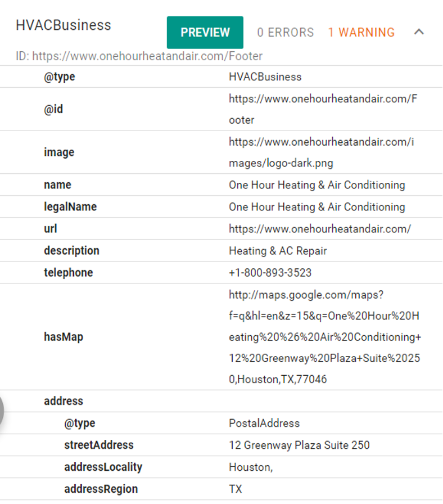Select the addressRegion row label
Viewport: 443px width, 504px height.
pos(101,489)
